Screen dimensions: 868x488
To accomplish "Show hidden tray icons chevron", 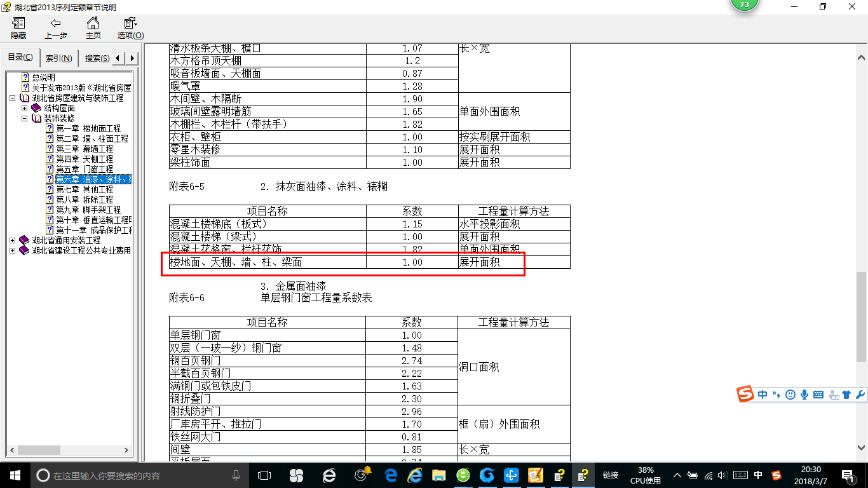I will (678, 475).
